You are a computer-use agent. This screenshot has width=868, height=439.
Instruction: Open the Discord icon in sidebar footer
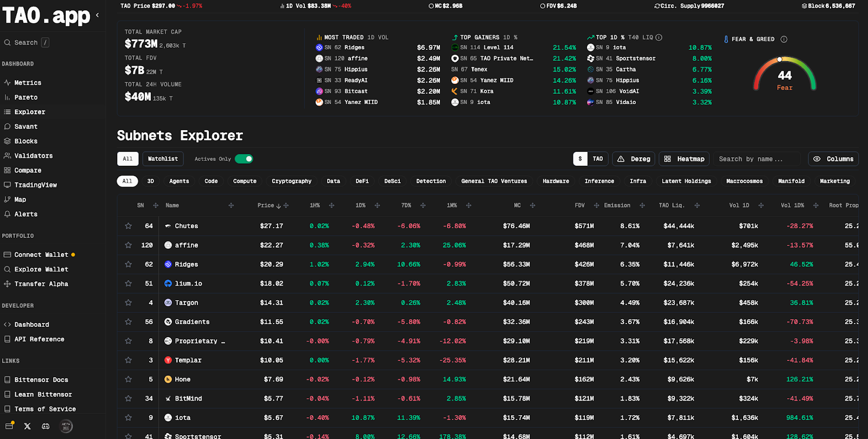[46, 426]
